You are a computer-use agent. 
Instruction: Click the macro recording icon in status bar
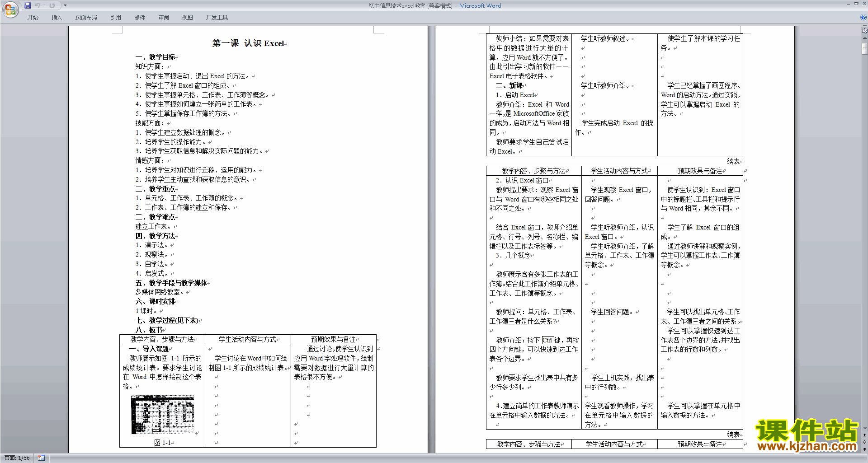click(x=42, y=458)
